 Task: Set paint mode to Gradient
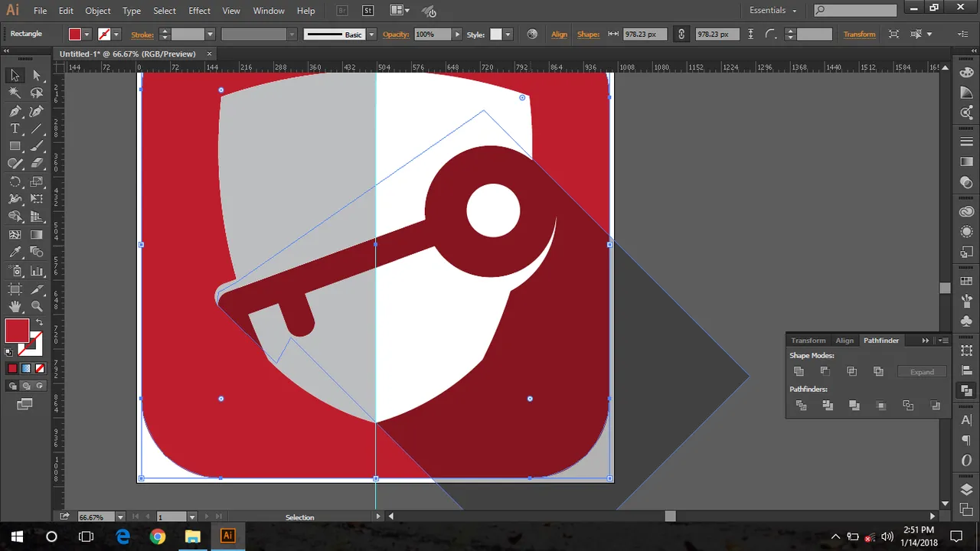[x=26, y=368]
